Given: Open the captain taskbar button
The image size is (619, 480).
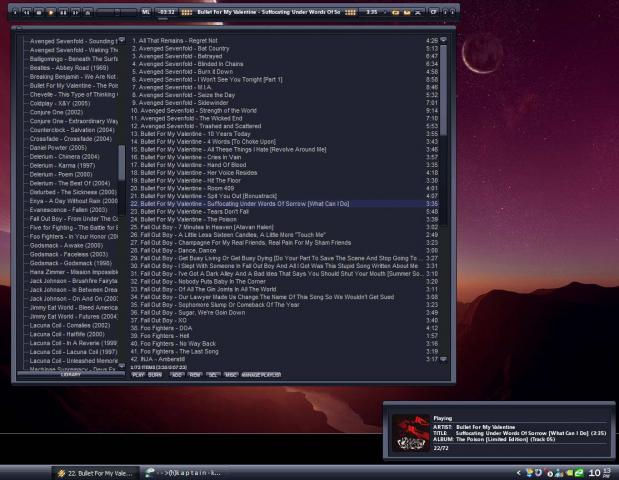Looking at the screenshot, I should [x=184, y=473].
